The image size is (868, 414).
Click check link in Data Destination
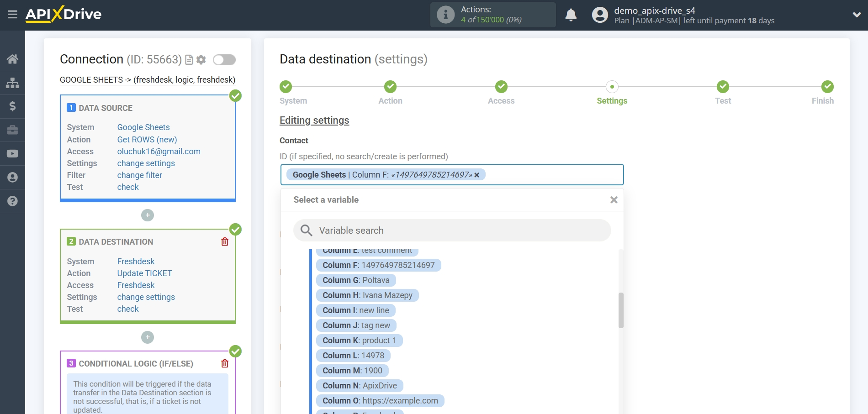[x=128, y=309]
